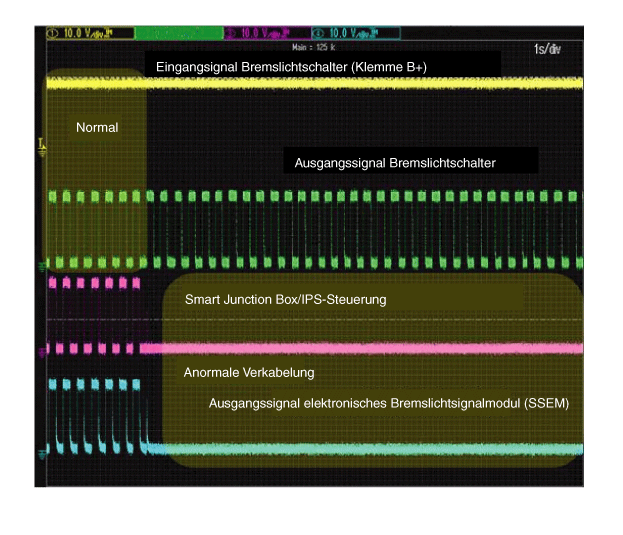Click the green channel 2 ground marker
Image resolution: width=623 pixels, height=535 pixels.
pyautogui.click(x=41, y=266)
